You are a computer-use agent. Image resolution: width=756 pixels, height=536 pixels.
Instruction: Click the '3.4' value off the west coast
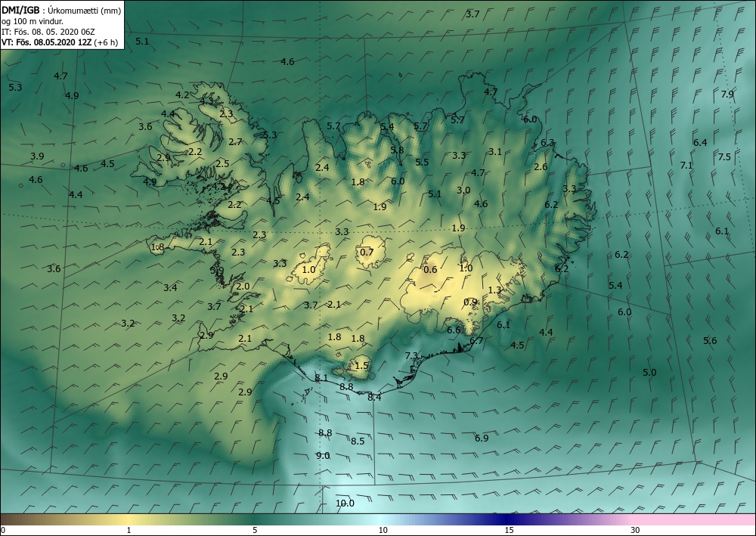point(170,288)
